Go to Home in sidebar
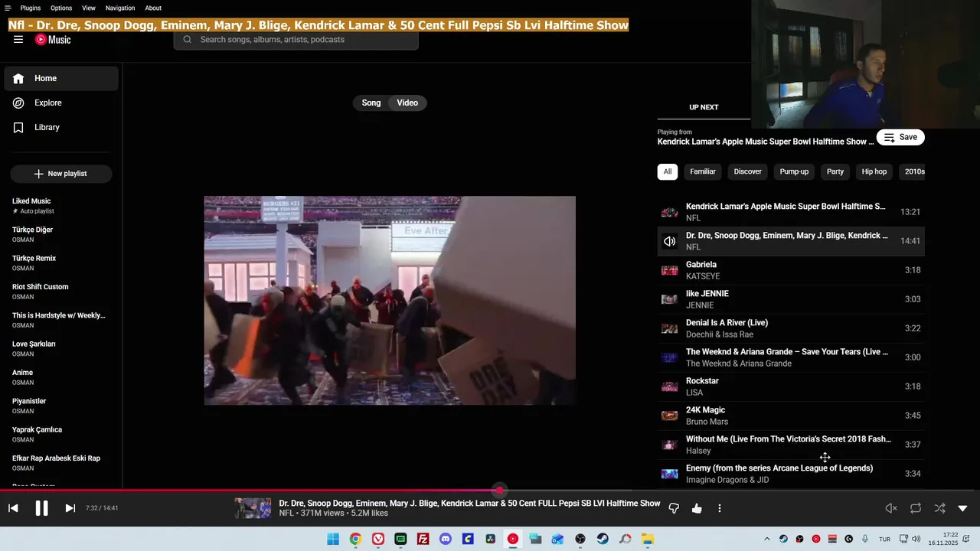Screen dimensions: 980x551 [61, 78]
